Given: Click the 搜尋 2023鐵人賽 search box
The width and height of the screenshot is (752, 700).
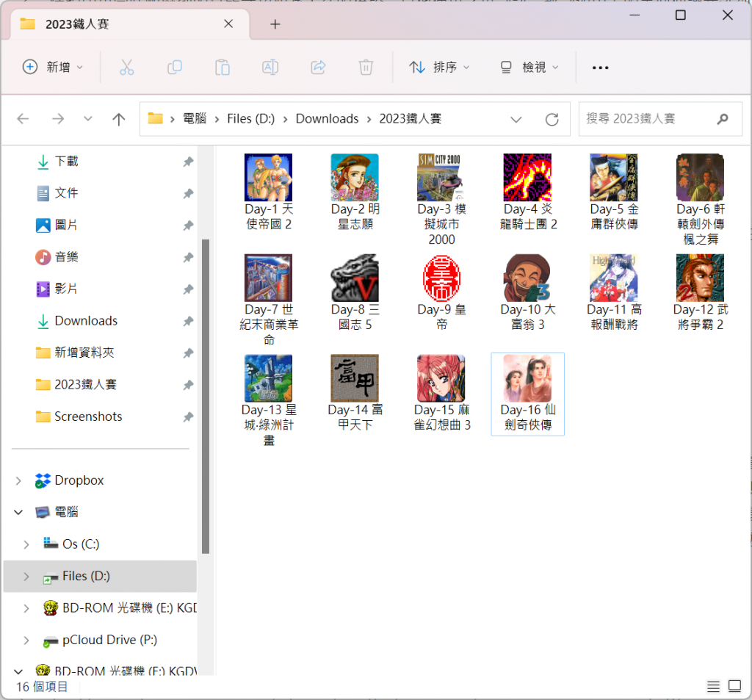Looking at the screenshot, I should pos(660,119).
